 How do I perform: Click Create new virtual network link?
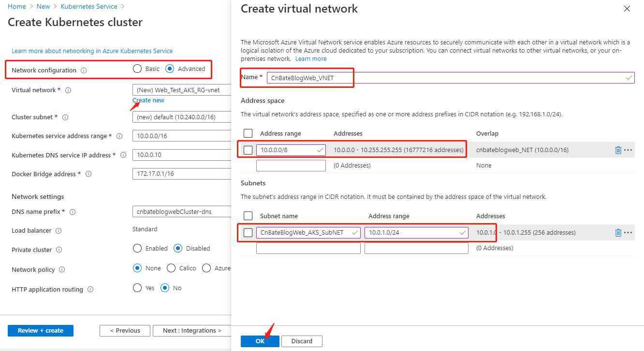[x=148, y=100]
